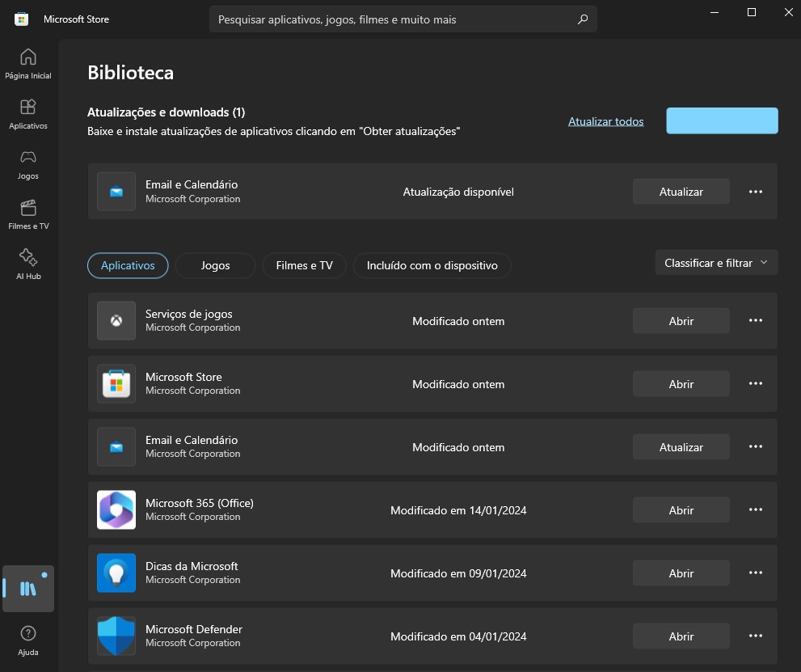This screenshot has width=801, height=672.
Task: Click Atualizar in the Atualização disponível row
Action: pyautogui.click(x=681, y=192)
